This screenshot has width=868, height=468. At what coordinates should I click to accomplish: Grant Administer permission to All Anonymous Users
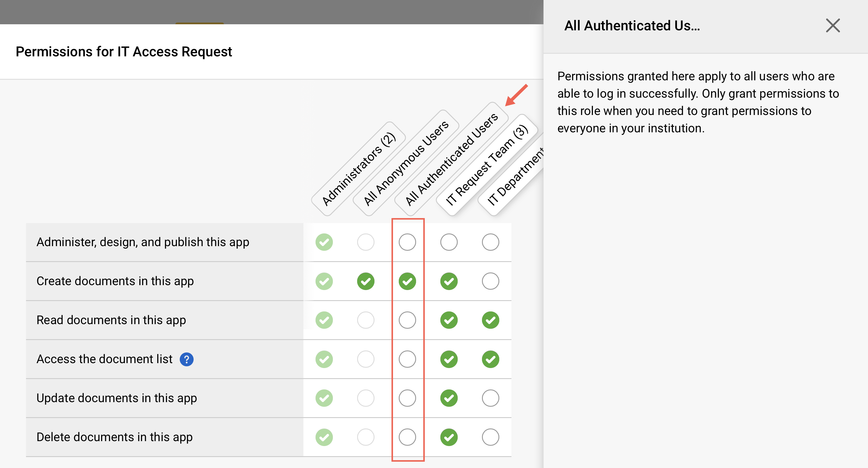[x=366, y=242]
